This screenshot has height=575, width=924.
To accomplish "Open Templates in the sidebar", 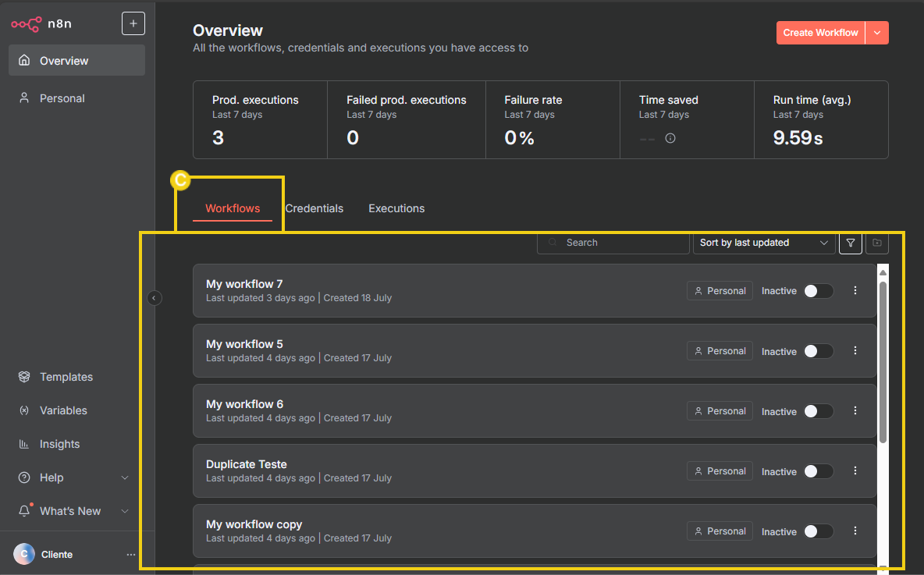I will click(x=76, y=377).
